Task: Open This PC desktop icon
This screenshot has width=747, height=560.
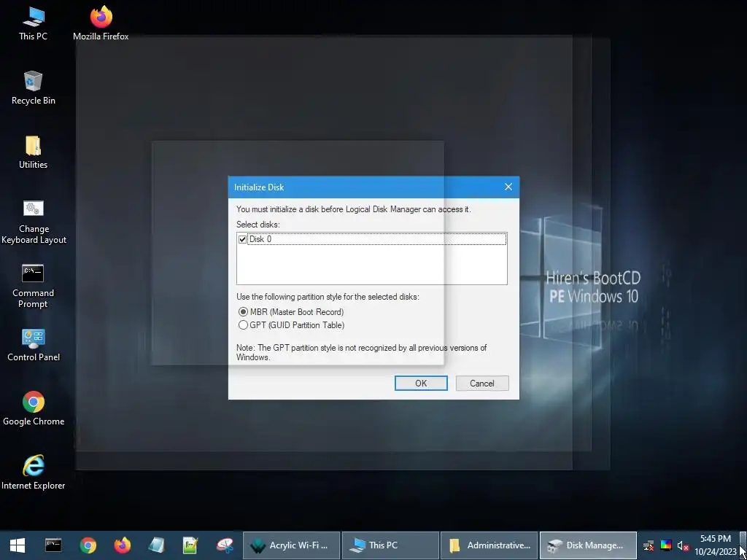Action: coord(33,23)
